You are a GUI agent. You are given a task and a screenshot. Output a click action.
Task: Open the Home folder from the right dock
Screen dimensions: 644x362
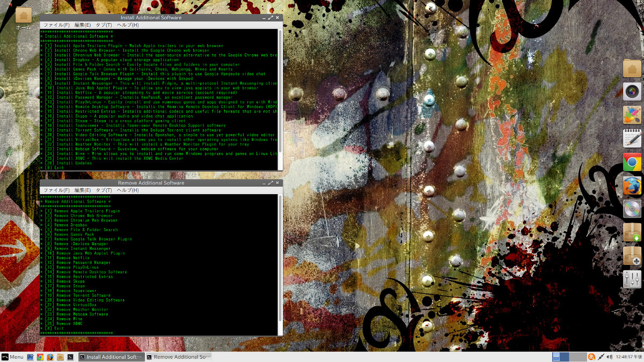click(x=632, y=69)
